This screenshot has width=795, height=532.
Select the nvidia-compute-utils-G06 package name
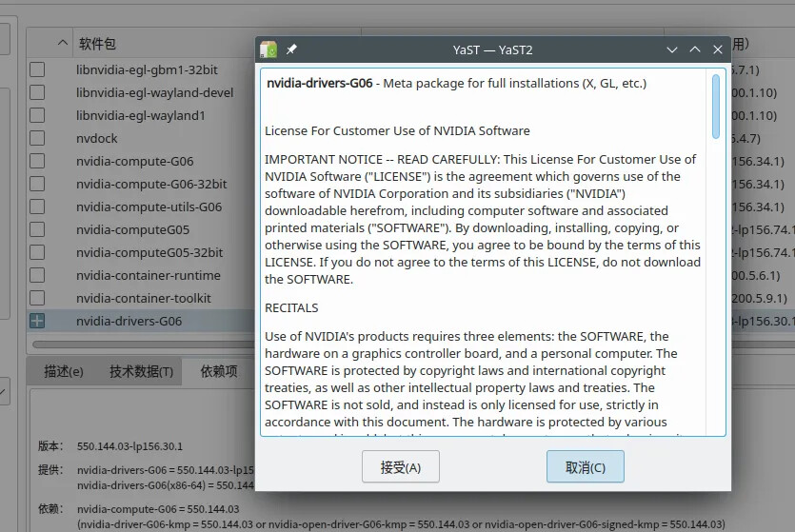point(149,207)
